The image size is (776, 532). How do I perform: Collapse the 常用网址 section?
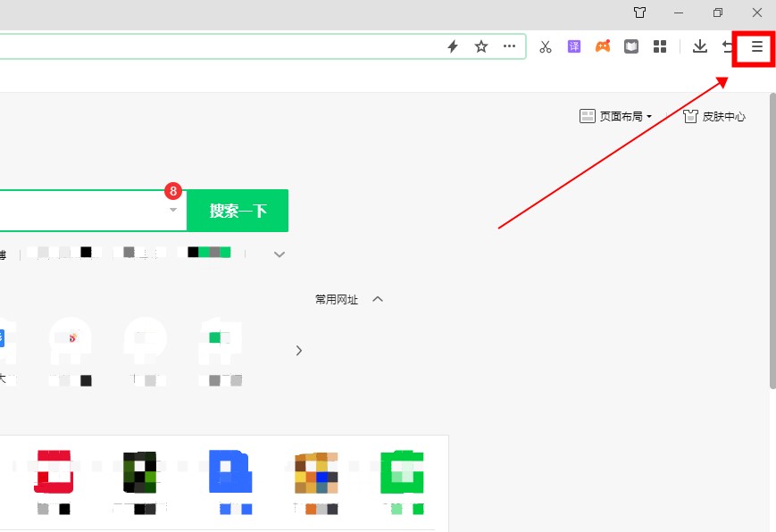pos(378,299)
